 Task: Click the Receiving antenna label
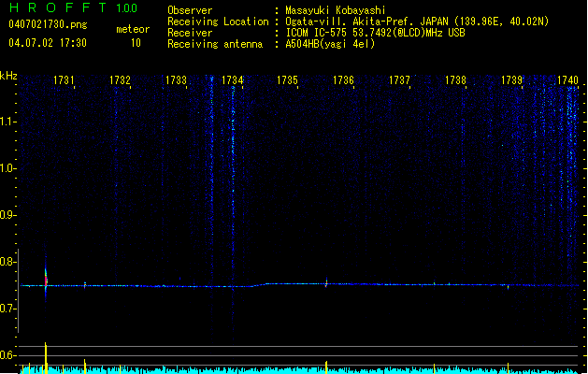coord(215,44)
